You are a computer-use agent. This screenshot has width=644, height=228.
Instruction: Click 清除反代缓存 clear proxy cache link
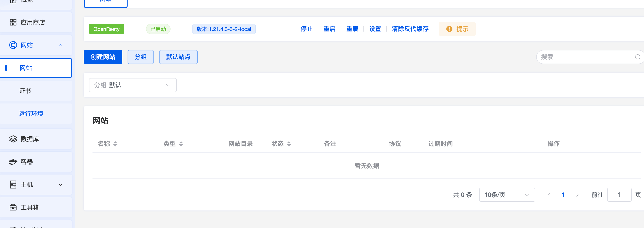pyautogui.click(x=410, y=29)
